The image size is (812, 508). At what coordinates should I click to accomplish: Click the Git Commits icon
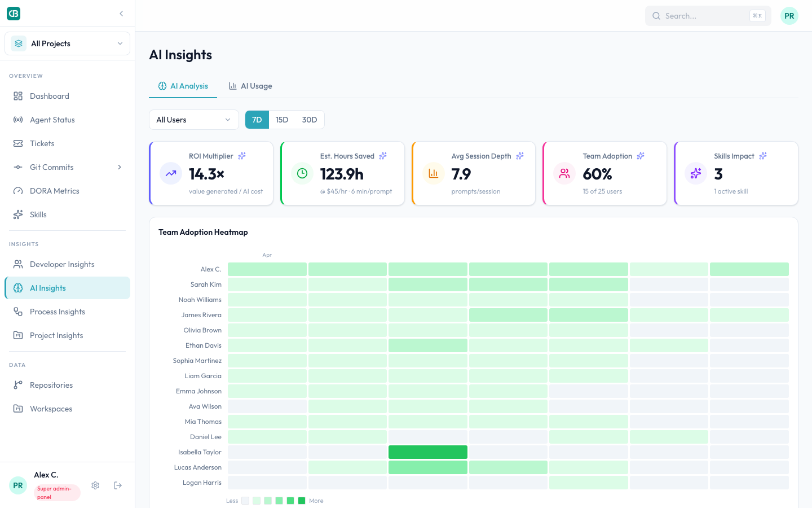click(18, 167)
